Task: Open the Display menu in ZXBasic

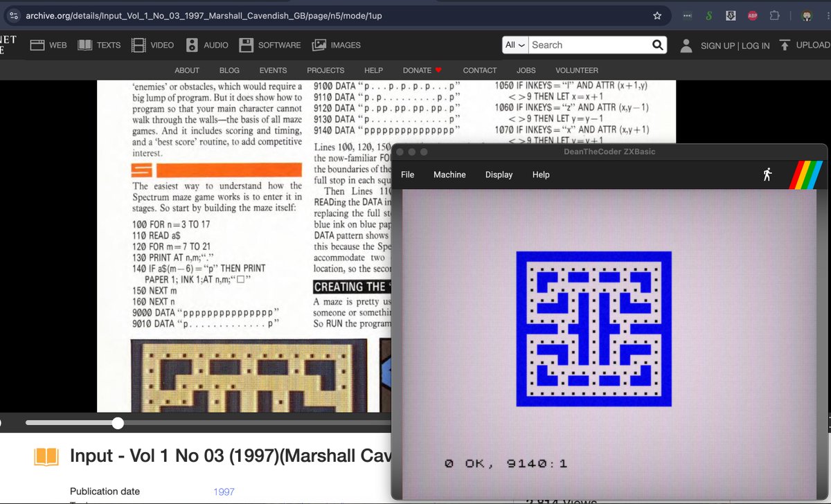Action: (x=499, y=174)
